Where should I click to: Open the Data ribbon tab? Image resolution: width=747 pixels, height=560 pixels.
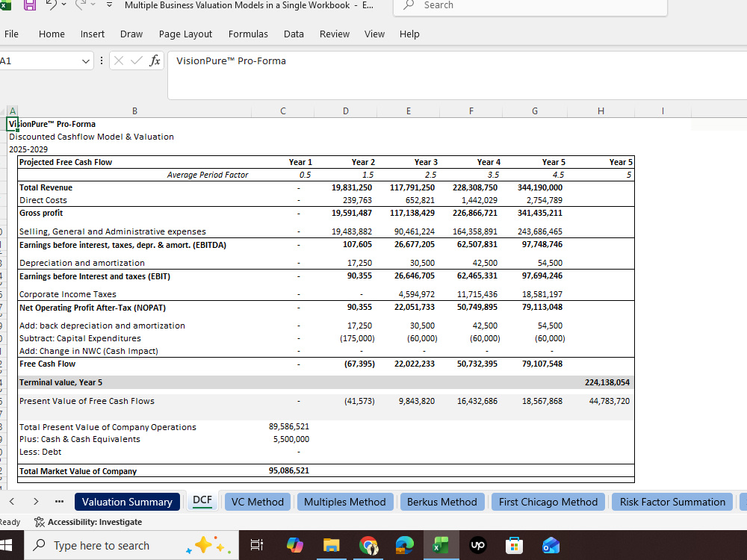click(294, 34)
